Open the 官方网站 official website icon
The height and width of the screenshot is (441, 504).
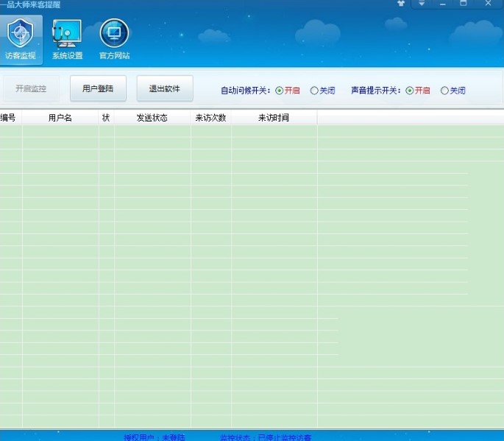click(115, 40)
